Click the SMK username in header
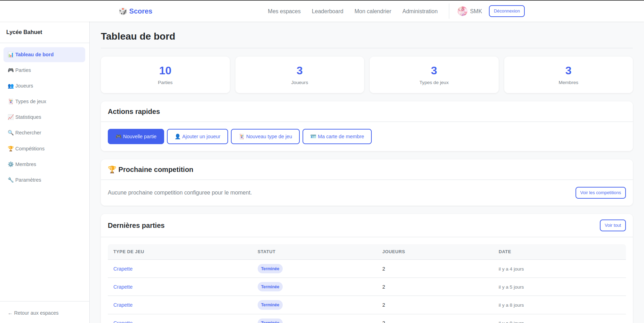 pos(476,11)
